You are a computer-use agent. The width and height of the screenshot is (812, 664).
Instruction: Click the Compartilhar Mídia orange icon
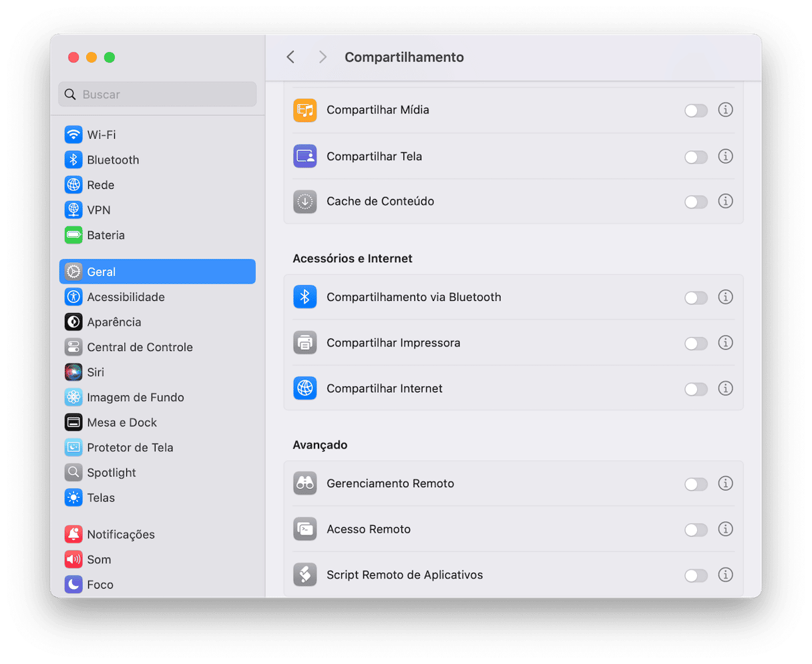(x=305, y=110)
